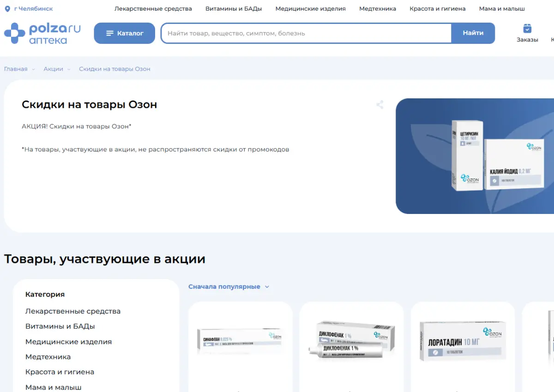This screenshot has height=392, width=554.
Task: Click the promo title Скидки на товары Озон
Action: [x=89, y=105]
